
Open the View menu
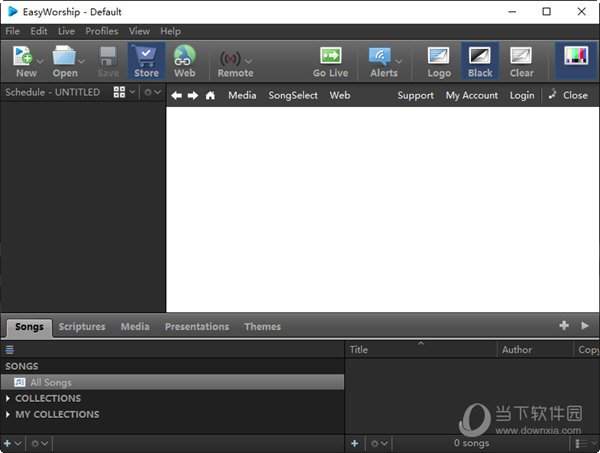pyautogui.click(x=139, y=31)
